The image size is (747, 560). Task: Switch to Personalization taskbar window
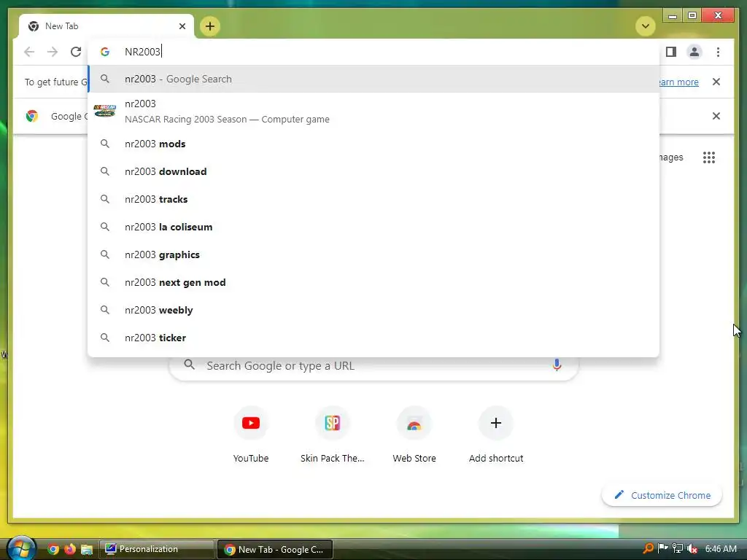157,549
